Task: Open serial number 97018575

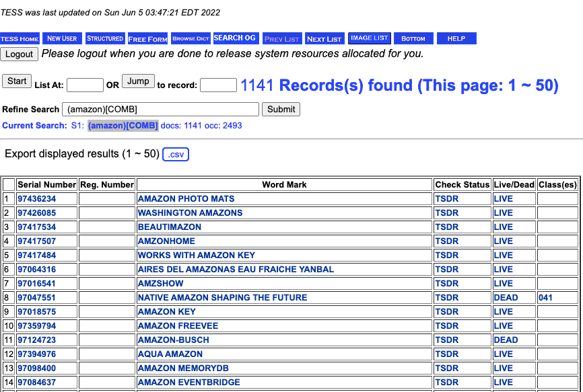Action: tap(36, 311)
